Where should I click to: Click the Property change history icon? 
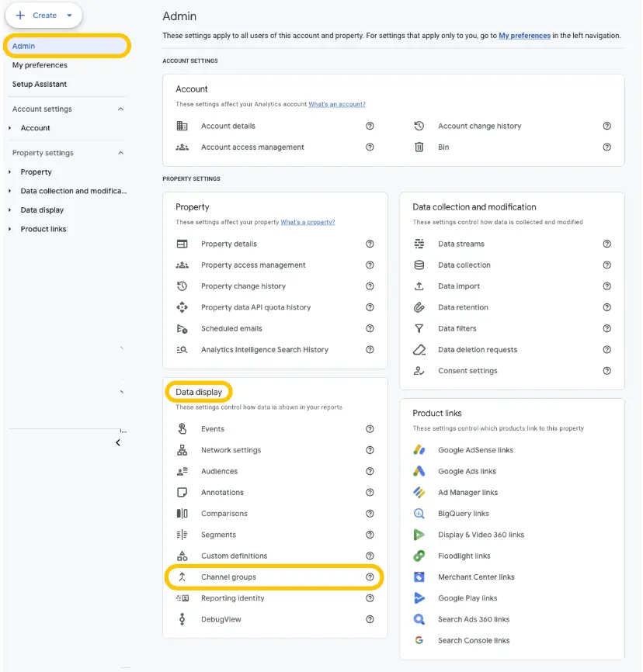(182, 286)
